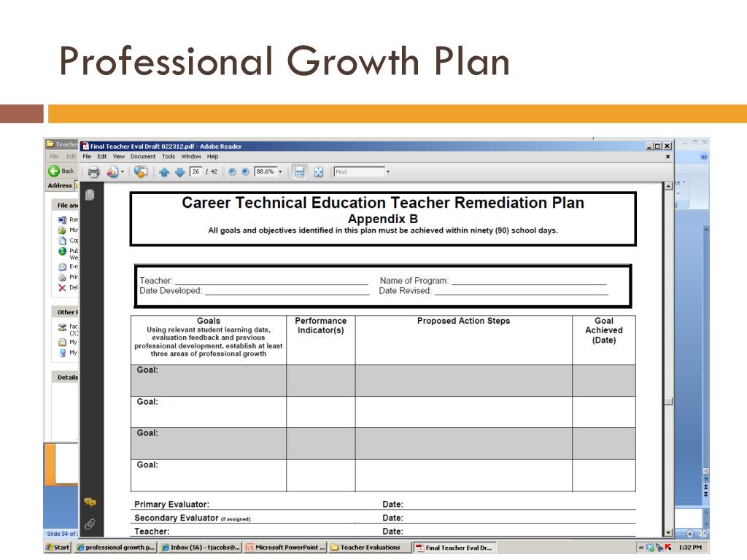Image resolution: width=747 pixels, height=560 pixels.
Task: Click the red K tray icon
Action: (668, 547)
